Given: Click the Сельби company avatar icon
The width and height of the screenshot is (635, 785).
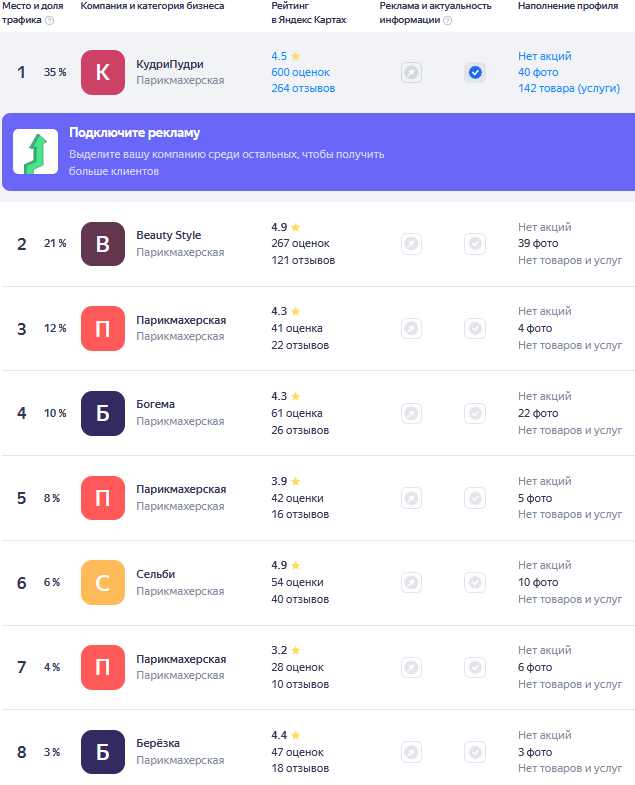Looking at the screenshot, I should [103, 582].
